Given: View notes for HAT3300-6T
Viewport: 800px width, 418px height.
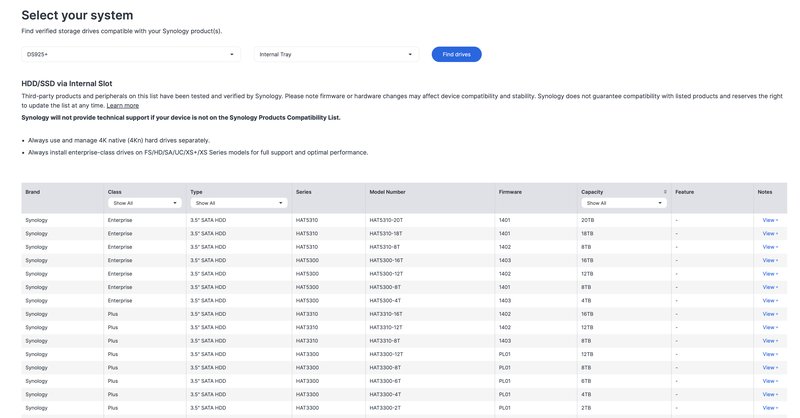Looking at the screenshot, I should pyautogui.click(x=770, y=381).
